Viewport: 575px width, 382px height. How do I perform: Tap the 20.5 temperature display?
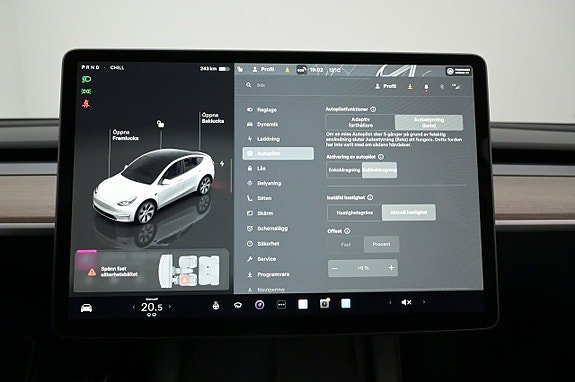point(152,307)
